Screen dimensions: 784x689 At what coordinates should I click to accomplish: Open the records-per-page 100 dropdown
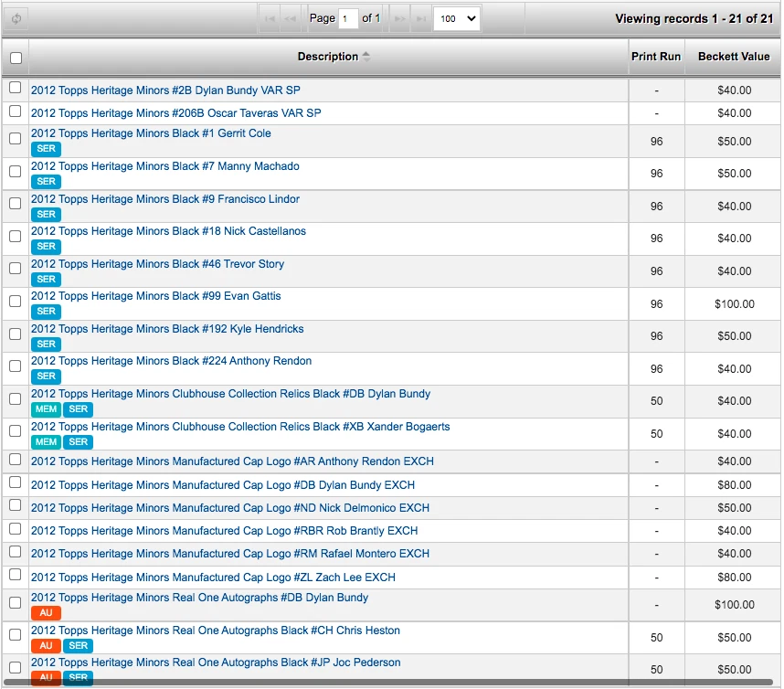coord(457,19)
